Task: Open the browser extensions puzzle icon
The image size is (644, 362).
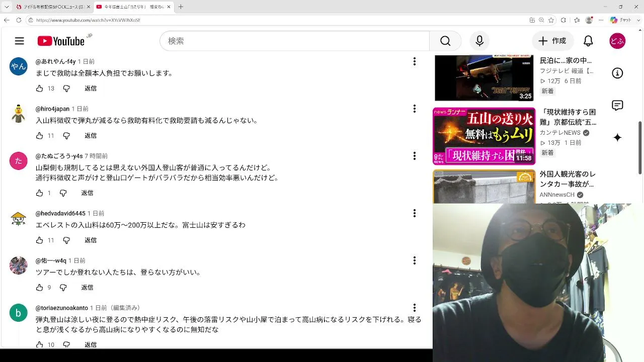Action: point(563,20)
